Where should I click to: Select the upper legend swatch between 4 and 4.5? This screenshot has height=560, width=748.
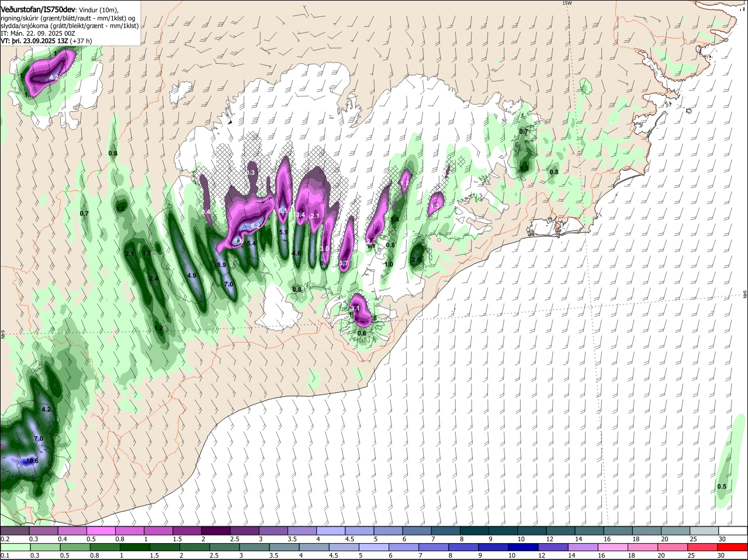pyautogui.click(x=331, y=531)
